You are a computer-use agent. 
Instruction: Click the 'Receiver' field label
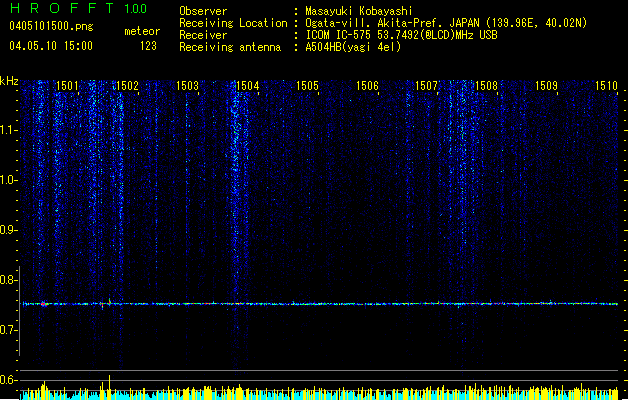pyautogui.click(x=203, y=35)
